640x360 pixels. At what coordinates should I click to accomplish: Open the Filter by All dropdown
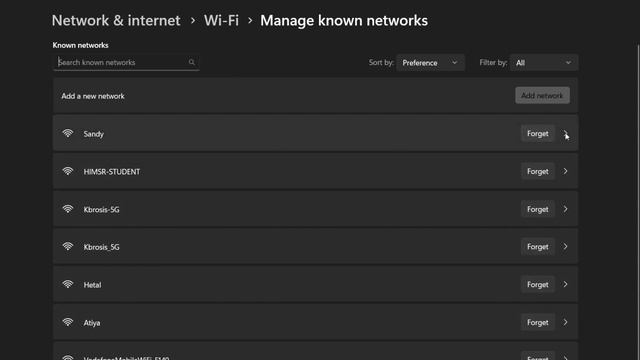coord(544,62)
